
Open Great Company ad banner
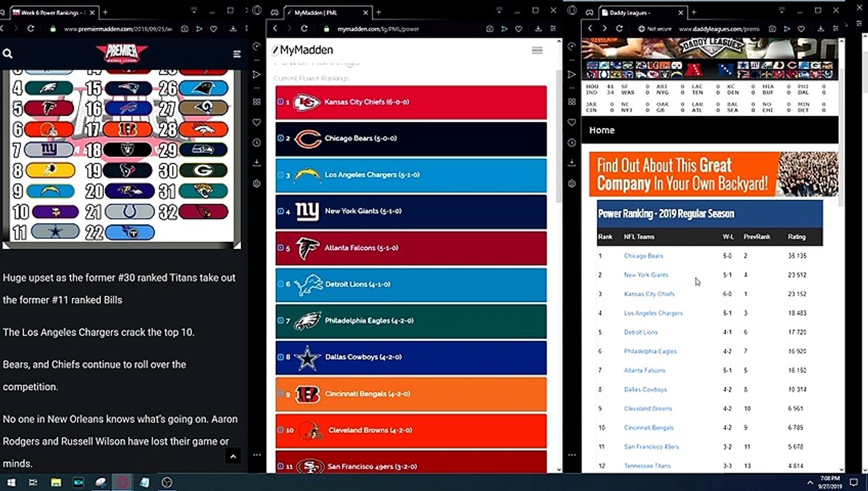click(x=714, y=174)
